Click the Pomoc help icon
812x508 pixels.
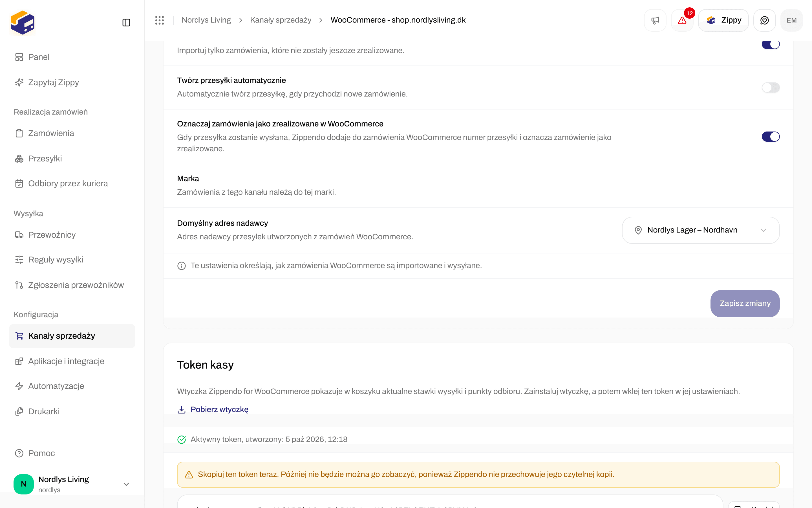point(19,453)
